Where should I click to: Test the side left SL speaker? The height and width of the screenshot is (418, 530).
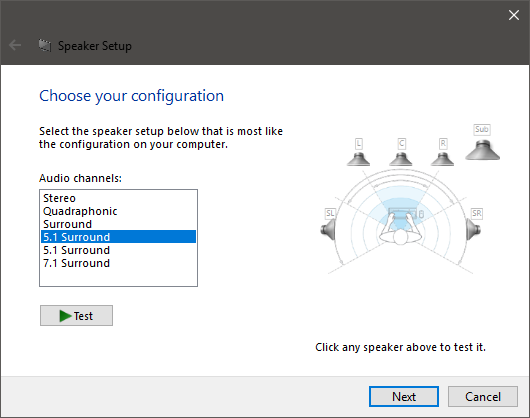tap(328, 230)
